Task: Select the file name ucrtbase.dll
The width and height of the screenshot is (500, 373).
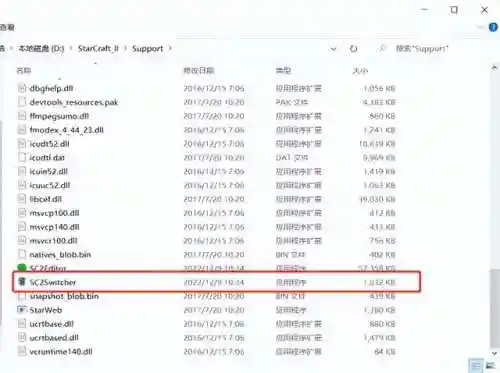Action: (x=52, y=324)
